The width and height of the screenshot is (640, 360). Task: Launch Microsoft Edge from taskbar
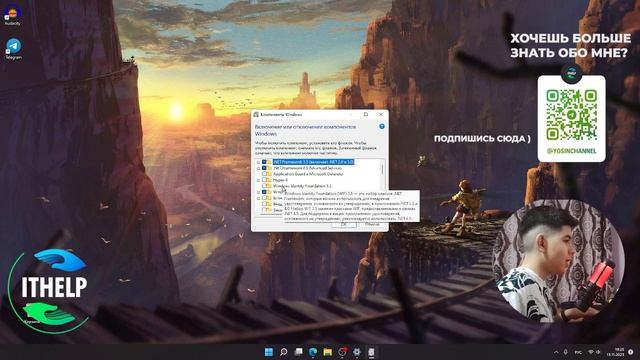coord(313,352)
